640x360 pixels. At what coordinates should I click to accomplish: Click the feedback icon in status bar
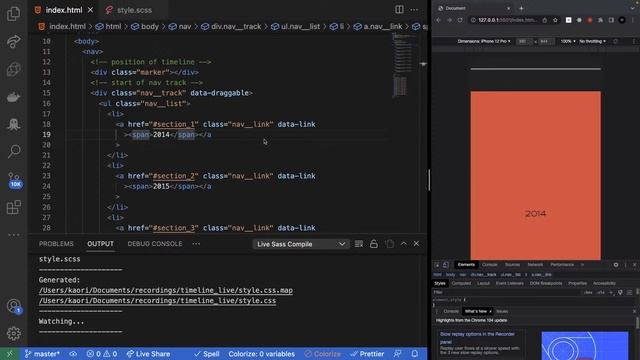(x=398, y=354)
